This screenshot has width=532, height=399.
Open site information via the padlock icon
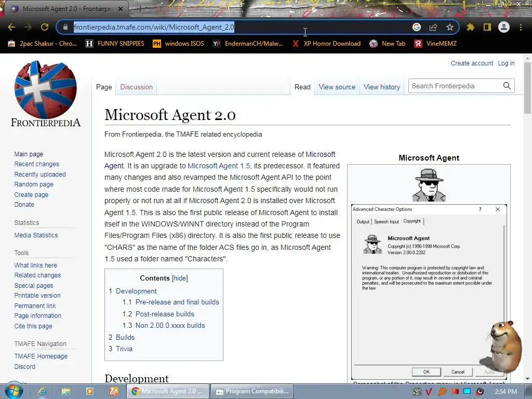point(65,27)
